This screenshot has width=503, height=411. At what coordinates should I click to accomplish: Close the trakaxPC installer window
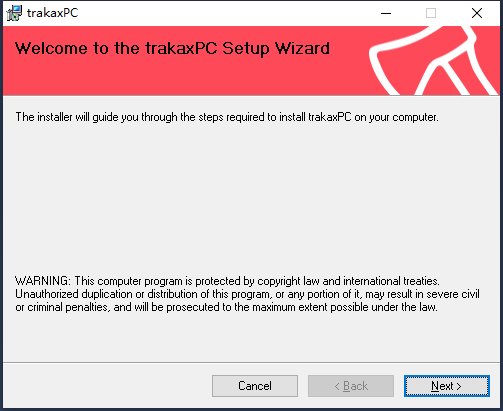pyautogui.click(x=477, y=13)
